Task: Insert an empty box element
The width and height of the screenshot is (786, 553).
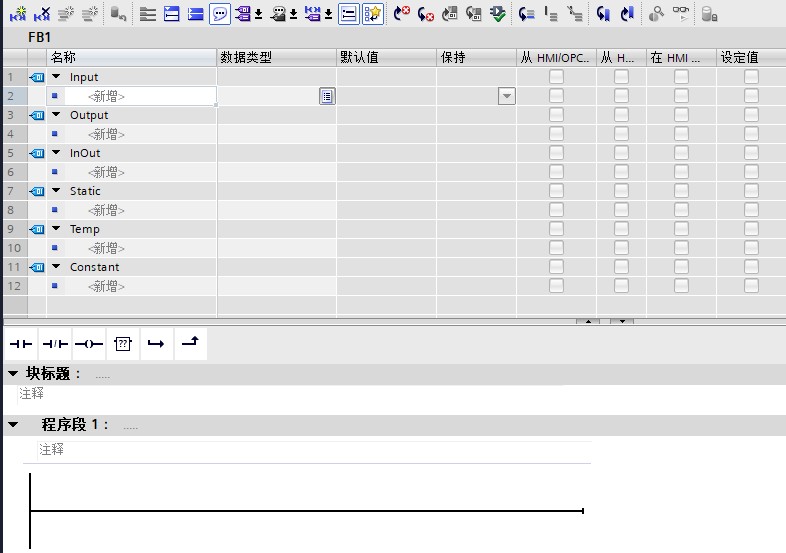Action: tap(123, 344)
